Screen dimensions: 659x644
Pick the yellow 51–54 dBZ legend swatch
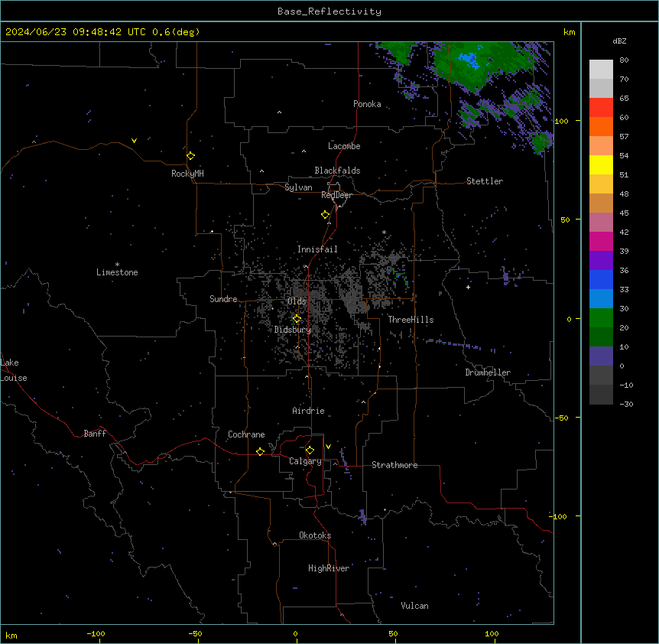[x=601, y=164]
